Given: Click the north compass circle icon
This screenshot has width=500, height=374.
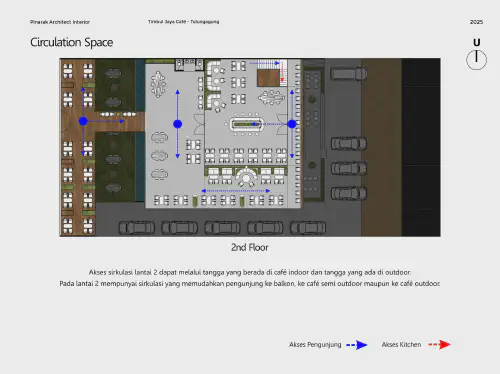Looking at the screenshot, I should [476, 60].
